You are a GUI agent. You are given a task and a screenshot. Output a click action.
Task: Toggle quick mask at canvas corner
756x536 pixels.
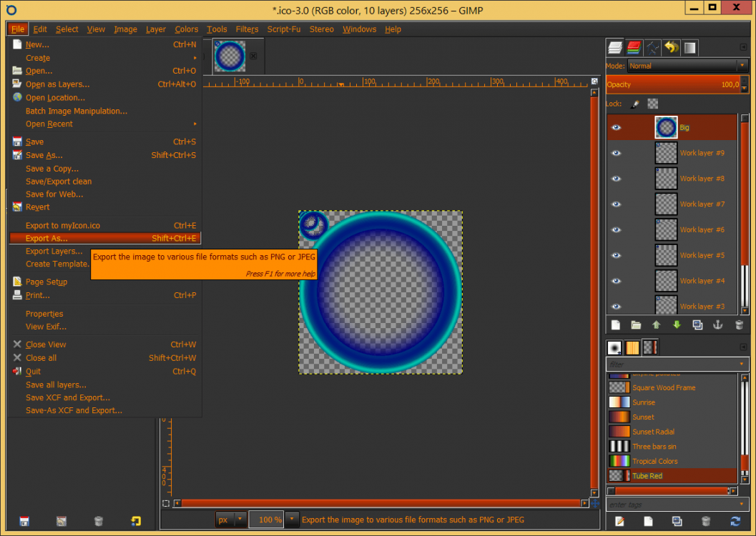[166, 503]
